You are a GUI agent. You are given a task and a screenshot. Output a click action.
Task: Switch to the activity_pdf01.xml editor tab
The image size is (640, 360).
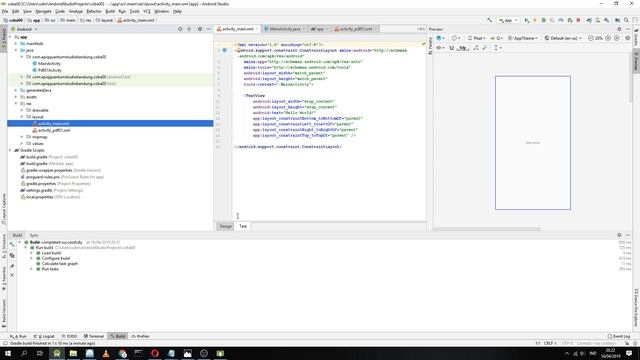[356, 29]
